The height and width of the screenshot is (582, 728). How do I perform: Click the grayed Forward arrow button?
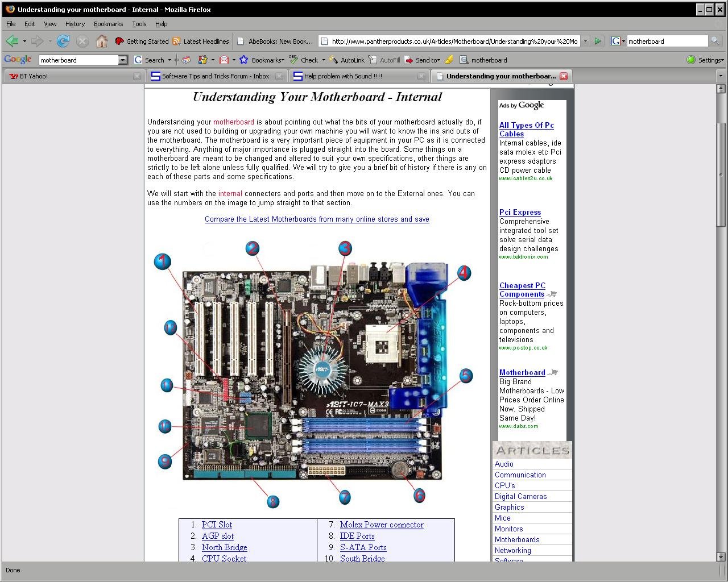[x=38, y=41]
